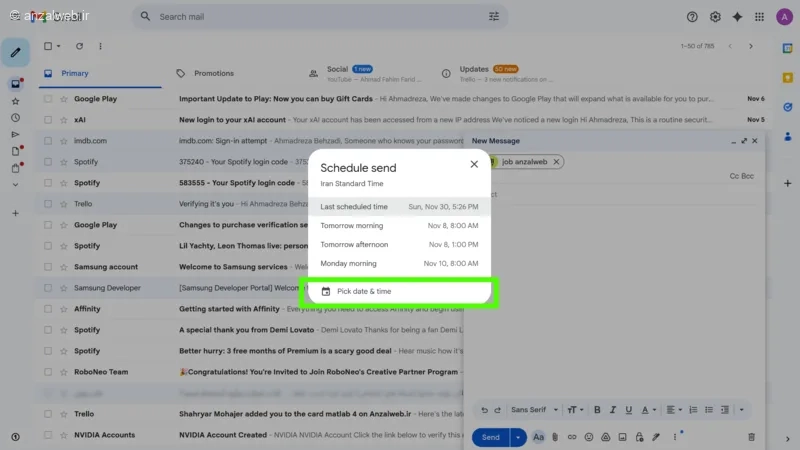The width and height of the screenshot is (800, 450).
Task: Open search filter options icon
Action: [494, 17]
